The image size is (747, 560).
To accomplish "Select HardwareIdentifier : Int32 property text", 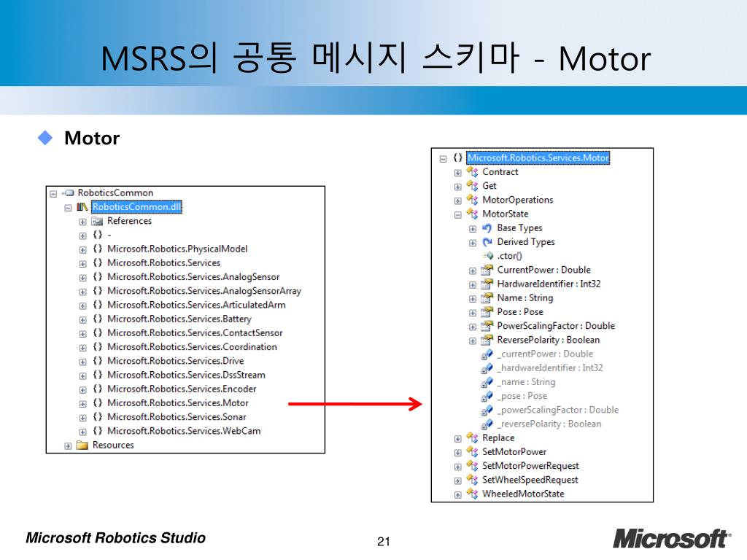I will pos(549,284).
